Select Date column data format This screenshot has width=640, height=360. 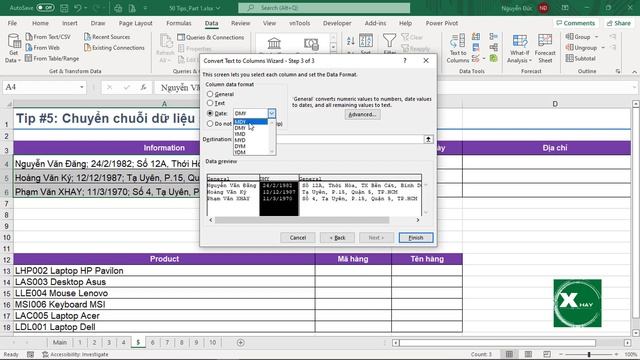[x=210, y=113]
